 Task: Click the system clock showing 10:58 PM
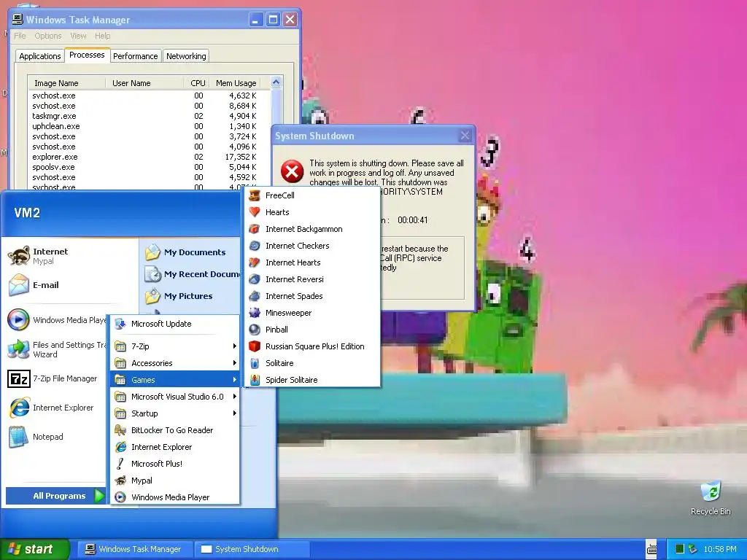coord(720,549)
